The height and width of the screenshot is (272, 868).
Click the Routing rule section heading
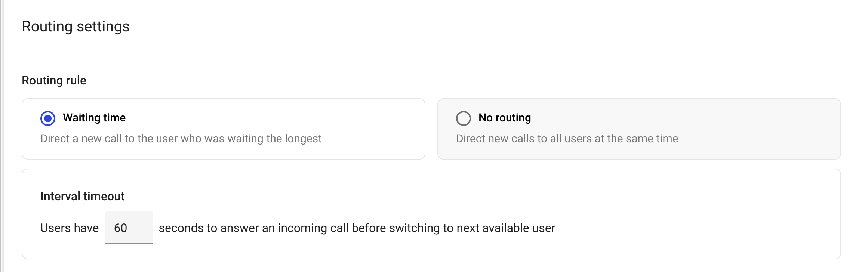point(54,80)
